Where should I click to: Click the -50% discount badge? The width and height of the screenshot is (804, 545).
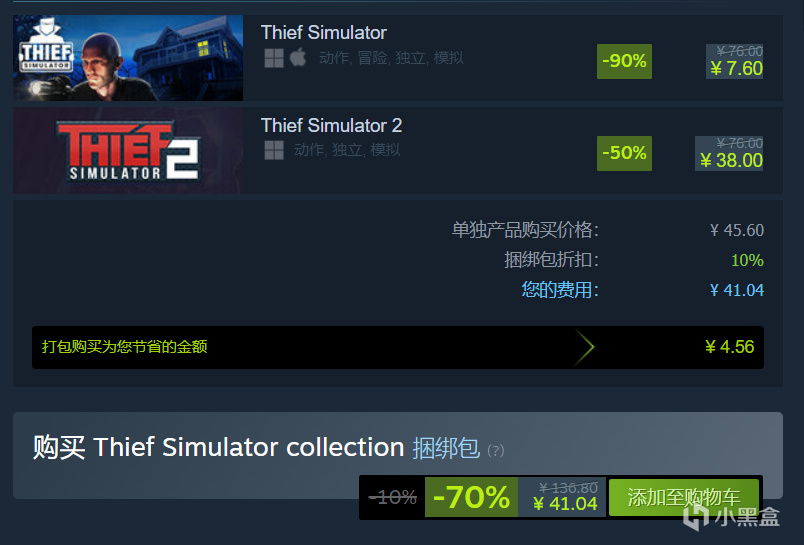point(624,153)
